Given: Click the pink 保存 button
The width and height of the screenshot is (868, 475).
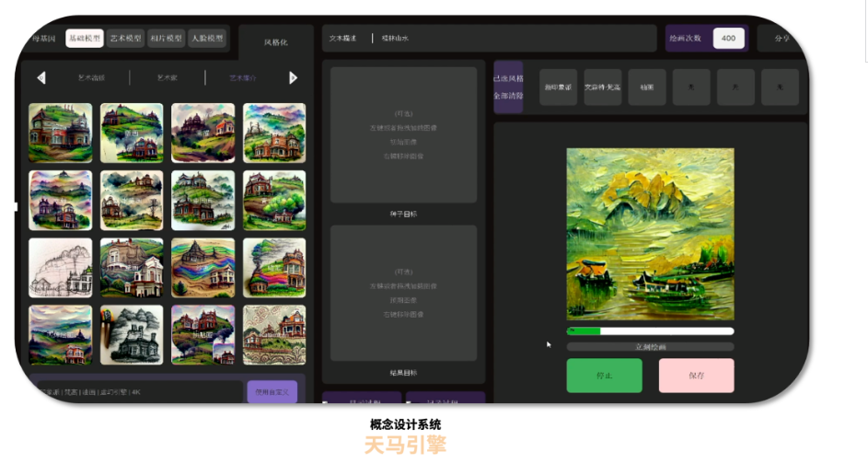Looking at the screenshot, I should tap(696, 376).
